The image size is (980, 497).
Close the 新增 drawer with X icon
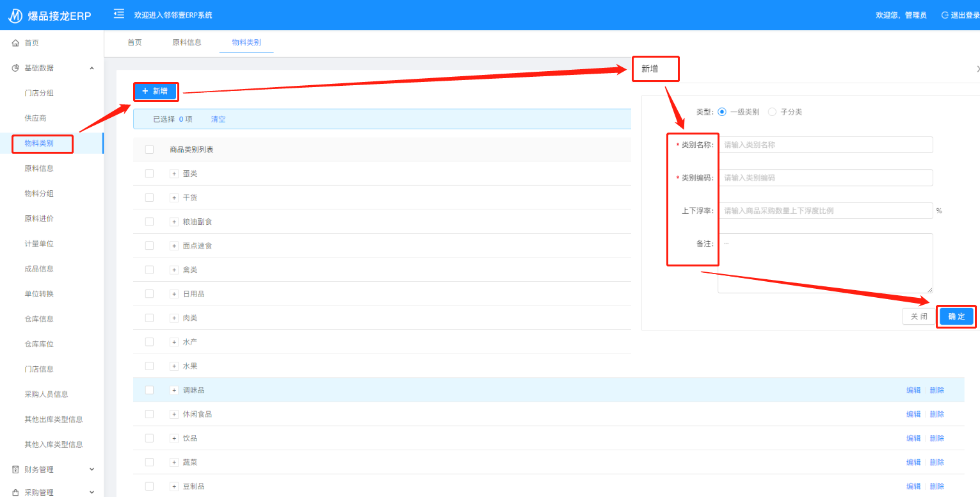[977, 69]
